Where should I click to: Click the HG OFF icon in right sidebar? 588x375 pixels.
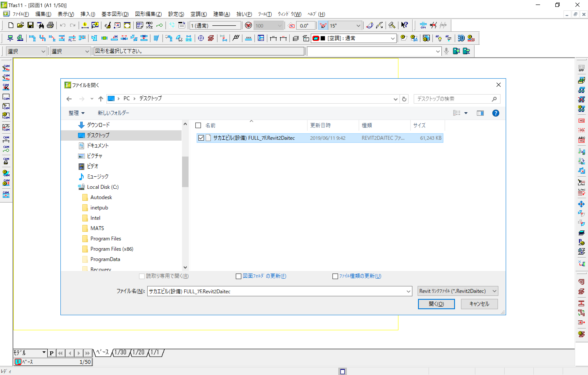(x=581, y=68)
